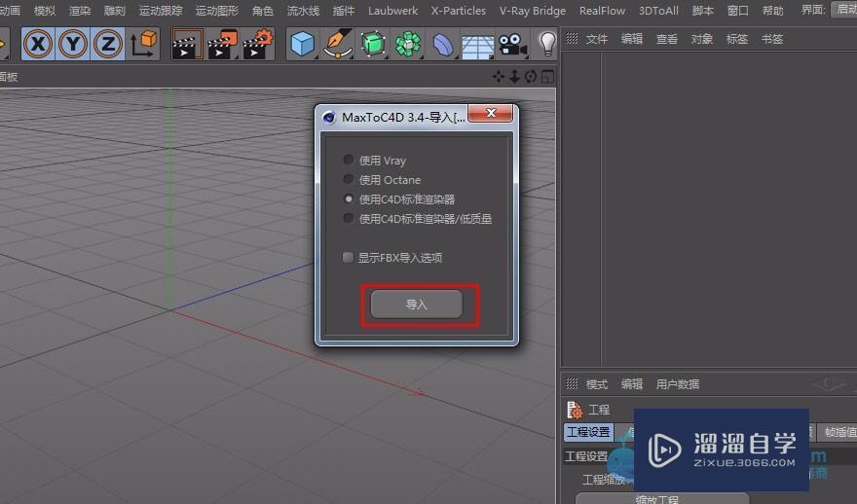Toggle the Z axis lock icon
The image size is (857, 504).
click(108, 44)
